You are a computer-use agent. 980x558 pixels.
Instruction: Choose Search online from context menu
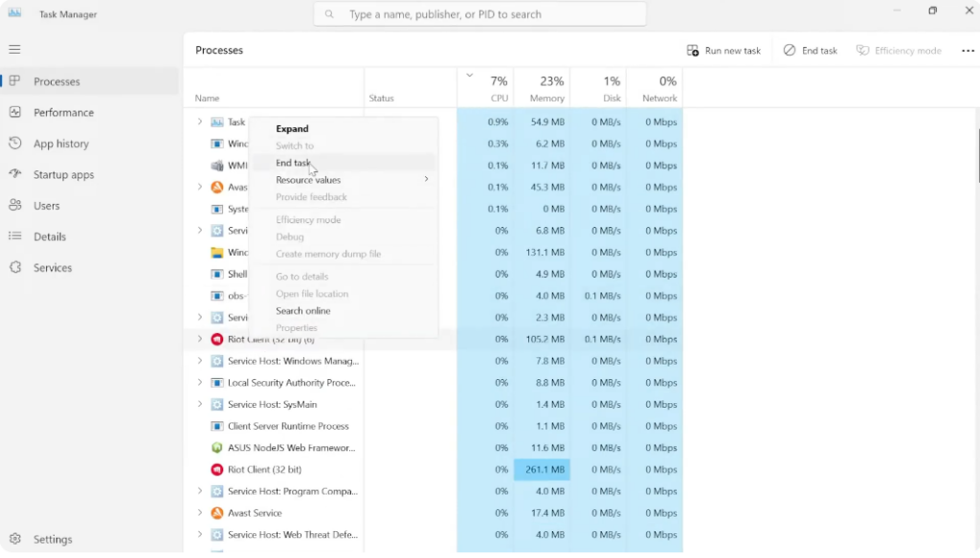pyautogui.click(x=303, y=311)
